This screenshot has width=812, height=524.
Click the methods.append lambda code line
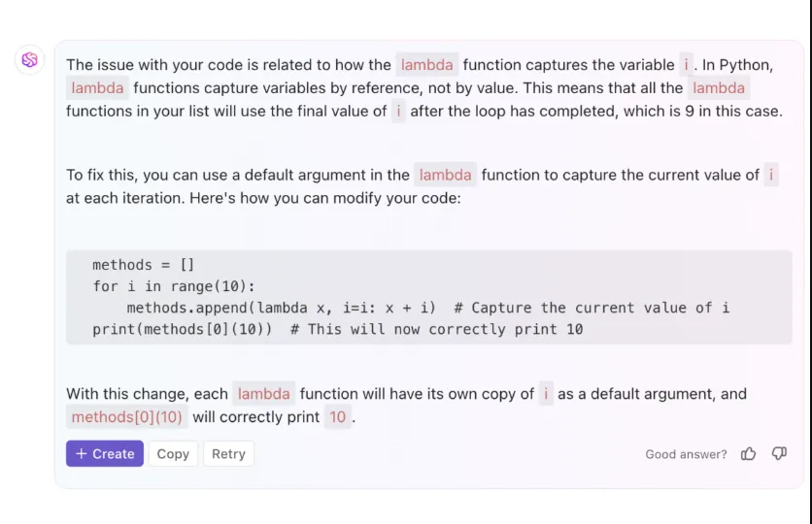427,308
